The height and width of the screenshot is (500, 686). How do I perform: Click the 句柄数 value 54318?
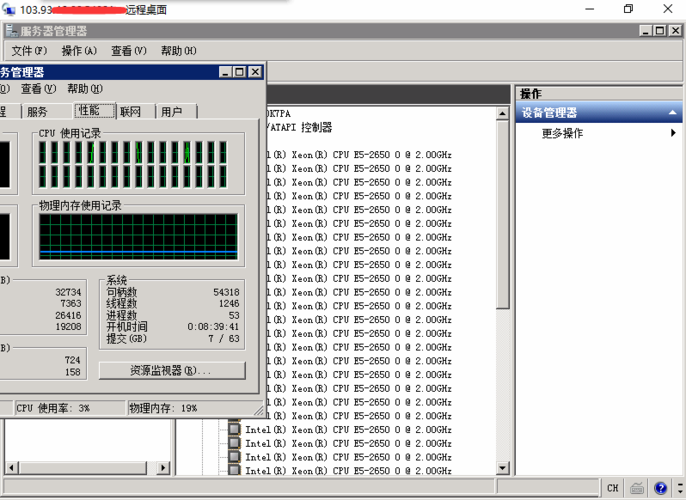coord(226,292)
